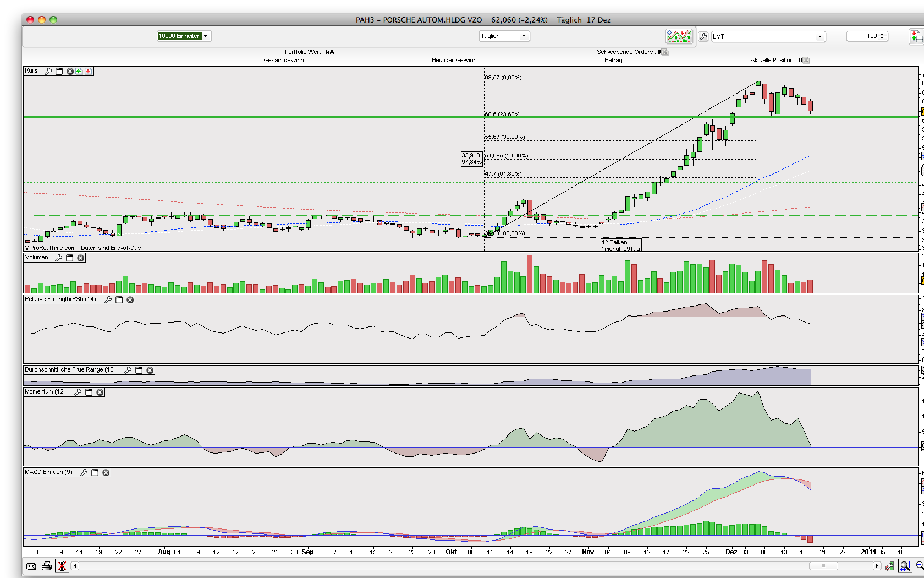The width and height of the screenshot is (924, 578).
Task: Select the 51,685 (50,00%) Fibonacci level label
Action: click(x=507, y=156)
